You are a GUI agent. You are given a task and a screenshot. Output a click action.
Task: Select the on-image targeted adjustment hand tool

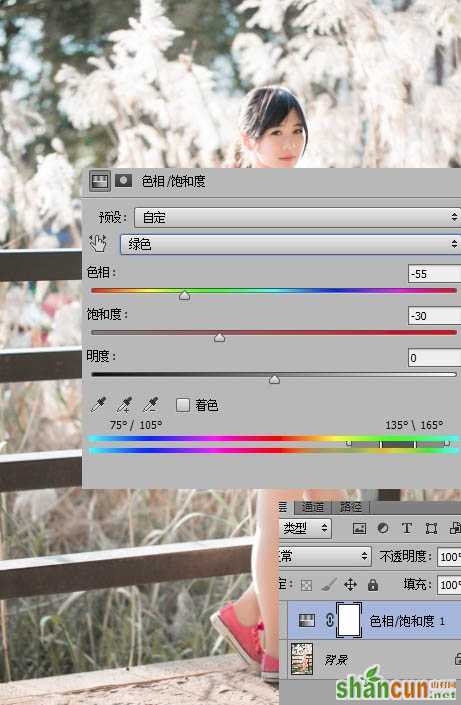pyautogui.click(x=98, y=243)
